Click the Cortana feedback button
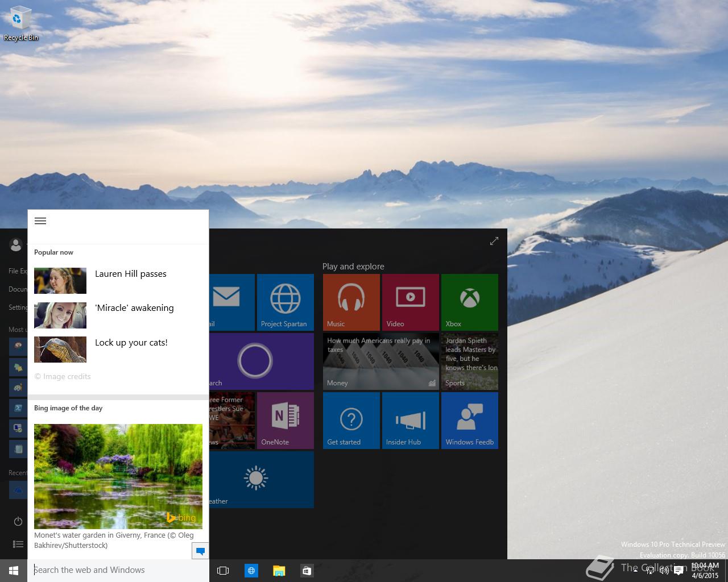Viewport: 728px width, 582px height. coord(200,551)
